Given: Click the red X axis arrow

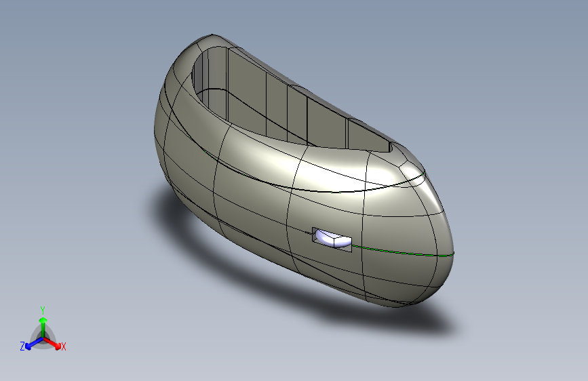Looking at the screenshot, I should [52, 343].
